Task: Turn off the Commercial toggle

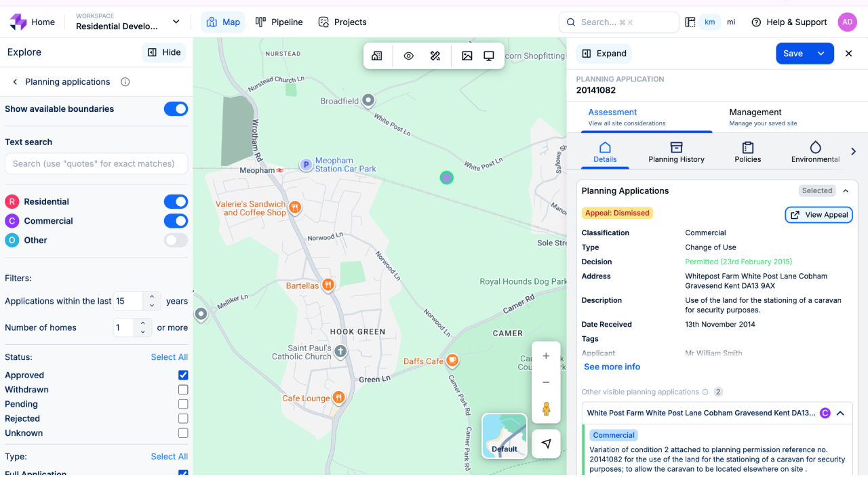Action: point(176,221)
